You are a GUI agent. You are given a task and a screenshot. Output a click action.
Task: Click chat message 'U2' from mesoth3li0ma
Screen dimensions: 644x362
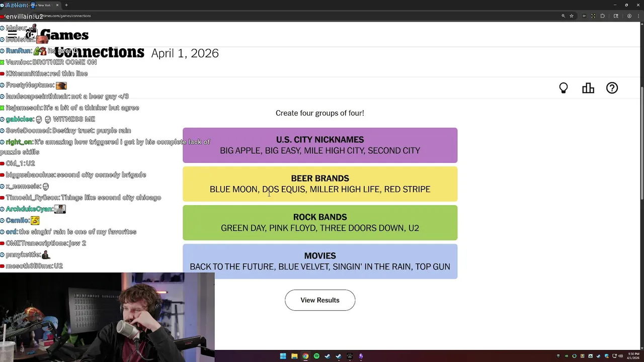click(58, 266)
